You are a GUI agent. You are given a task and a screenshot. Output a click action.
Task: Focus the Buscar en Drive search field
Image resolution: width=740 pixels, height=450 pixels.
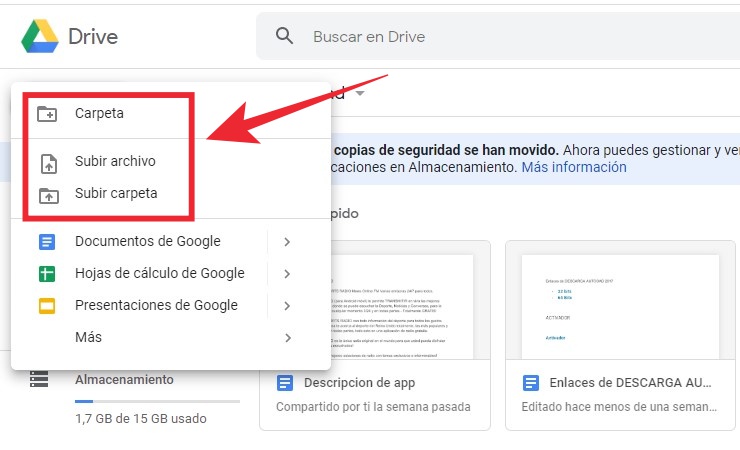498,36
